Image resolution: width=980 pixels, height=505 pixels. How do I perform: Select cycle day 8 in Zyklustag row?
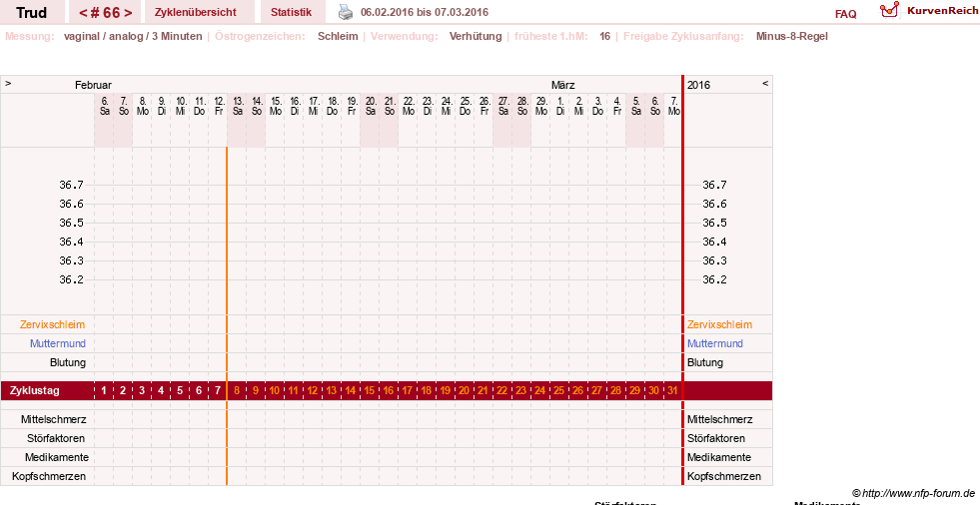(237, 391)
